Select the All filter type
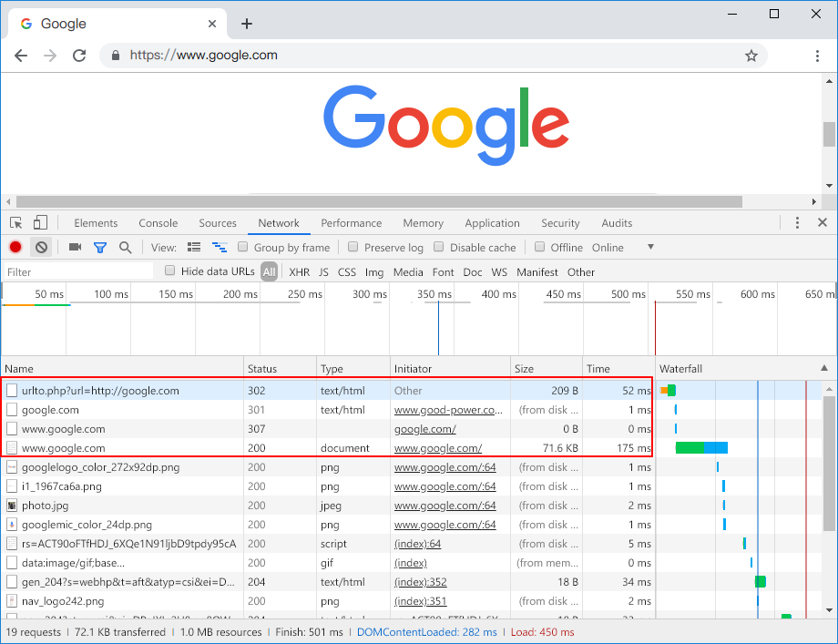 [x=270, y=272]
